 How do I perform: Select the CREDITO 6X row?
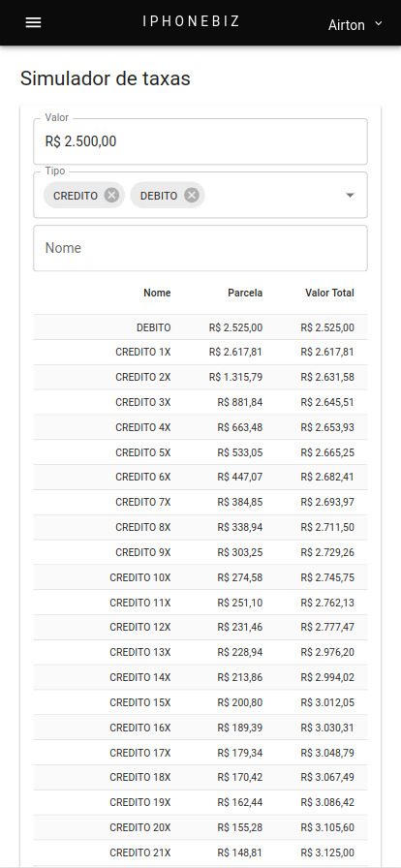(x=200, y=478)
